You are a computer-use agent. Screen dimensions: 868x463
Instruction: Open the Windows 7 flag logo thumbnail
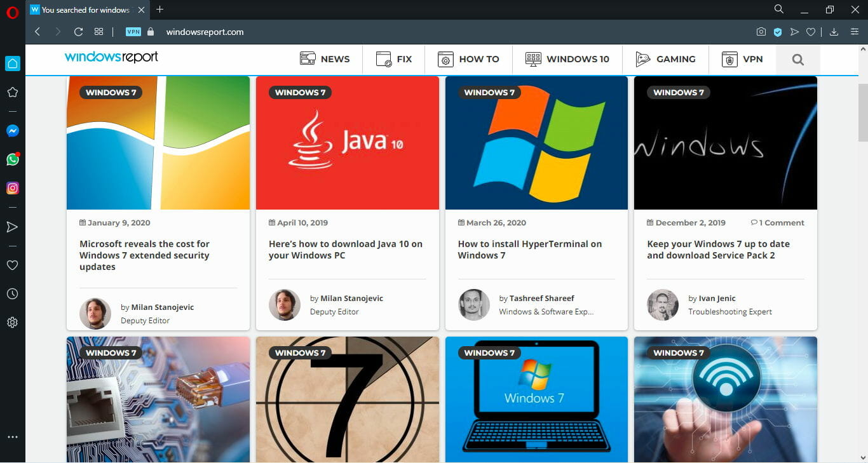pyautogui.click(x=158, y=143)
